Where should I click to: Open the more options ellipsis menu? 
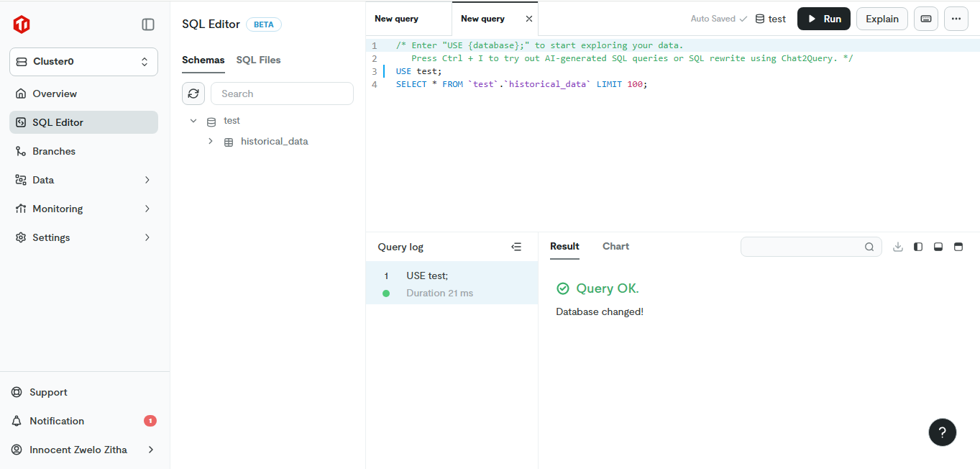956,19
